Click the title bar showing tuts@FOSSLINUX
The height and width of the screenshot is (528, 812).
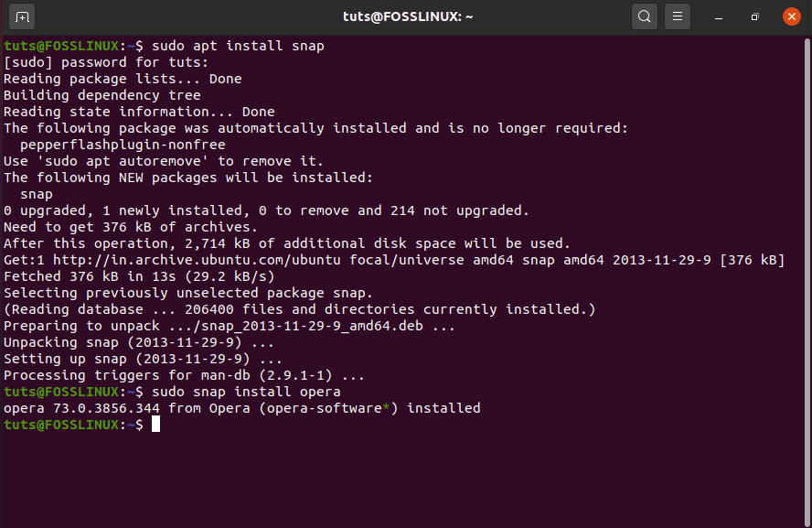(406, 16)
